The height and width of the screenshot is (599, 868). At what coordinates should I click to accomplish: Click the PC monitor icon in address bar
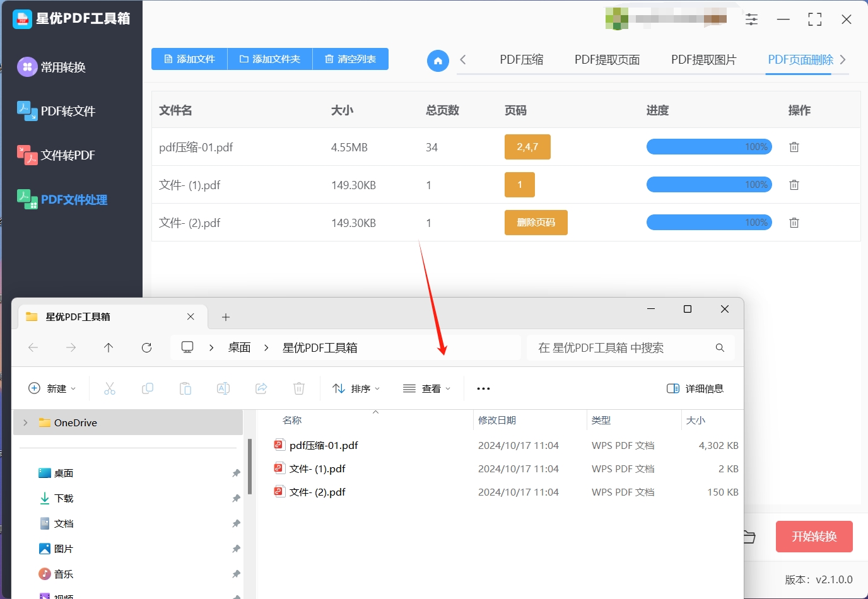[187, 347]
